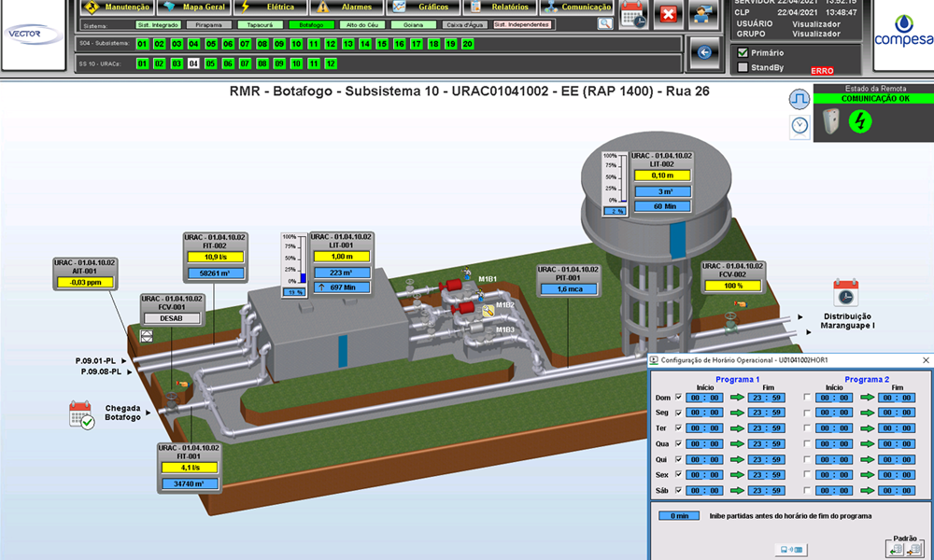934x560 pixels.
Task: Open the calendar with clock toolbar icon
Action: (633, 14)
